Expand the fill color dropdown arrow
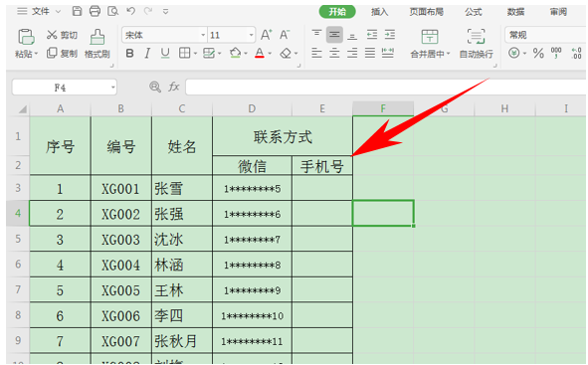588x365 pixels. click(246, 54)
